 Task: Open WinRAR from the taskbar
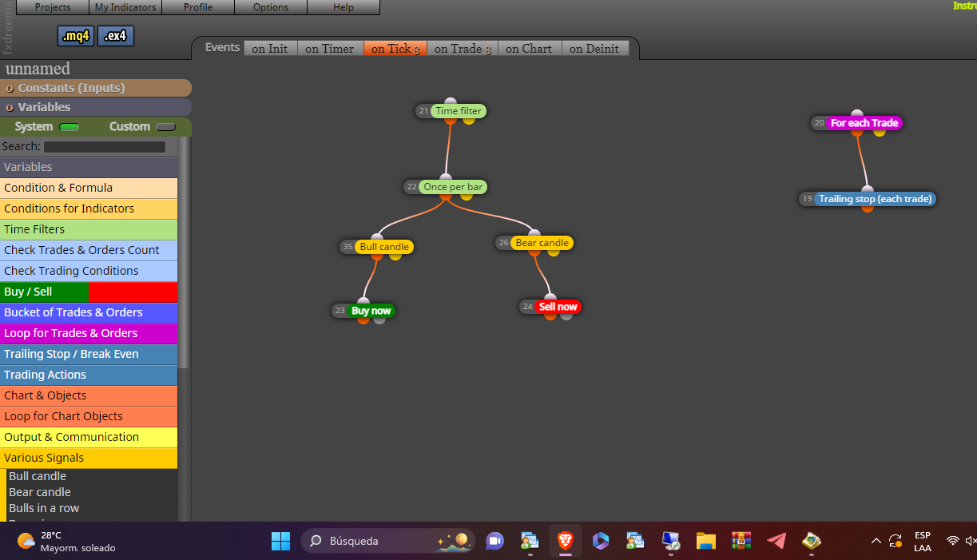(741, 541)
